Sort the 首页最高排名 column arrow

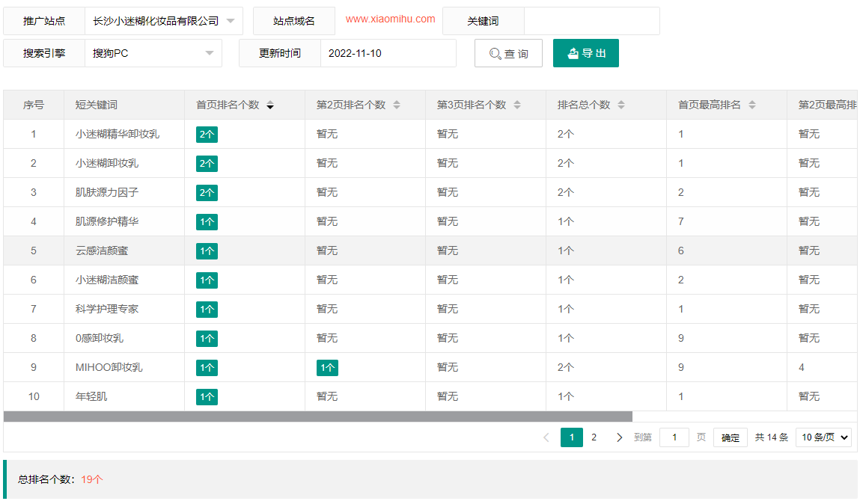(752, 105)
